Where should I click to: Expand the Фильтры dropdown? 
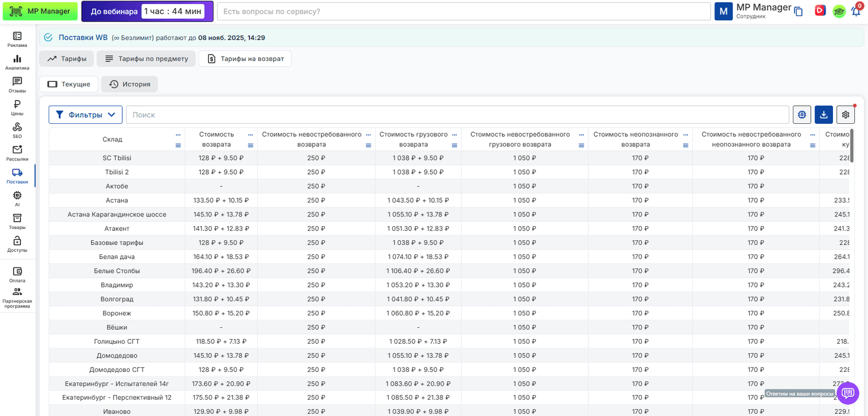85,115
